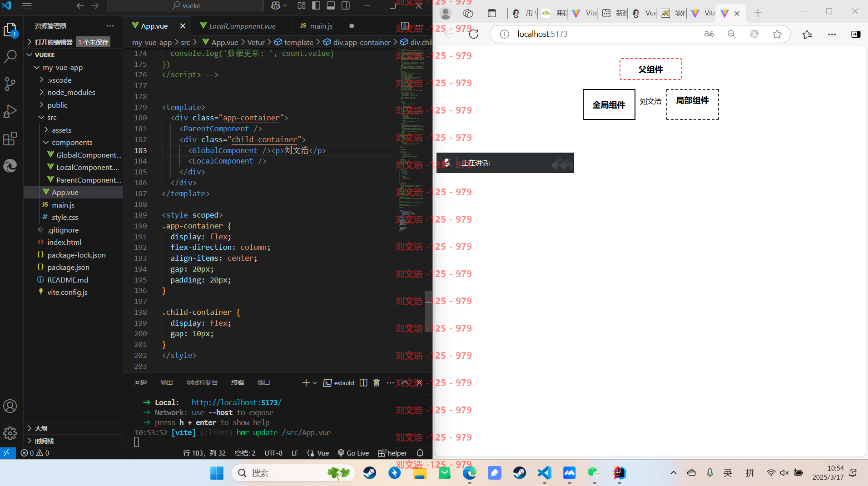Expand the .vscode folder
This screenshot has width=868, height=486.
coord(73,80)
